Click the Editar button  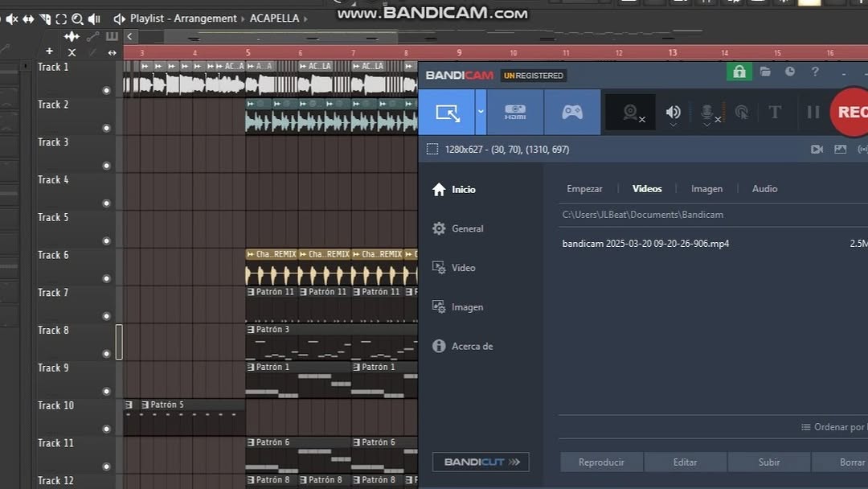(686, 462)
